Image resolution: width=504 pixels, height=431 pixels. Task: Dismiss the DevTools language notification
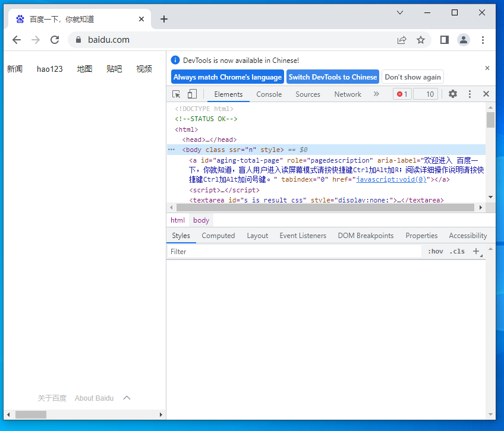pos(487,68)
